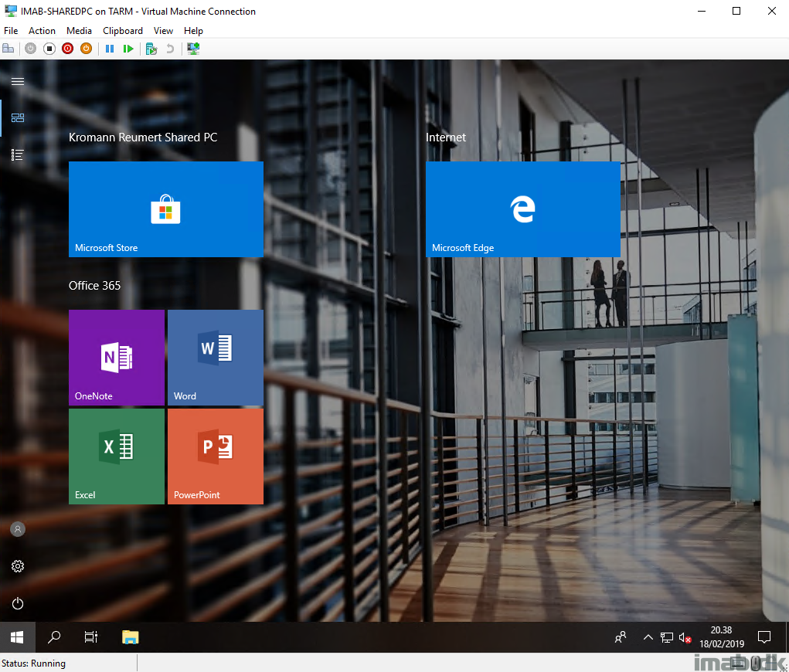Turn off the virtual machine
Screen dimensions: 789x672
(x=49, y=49)
